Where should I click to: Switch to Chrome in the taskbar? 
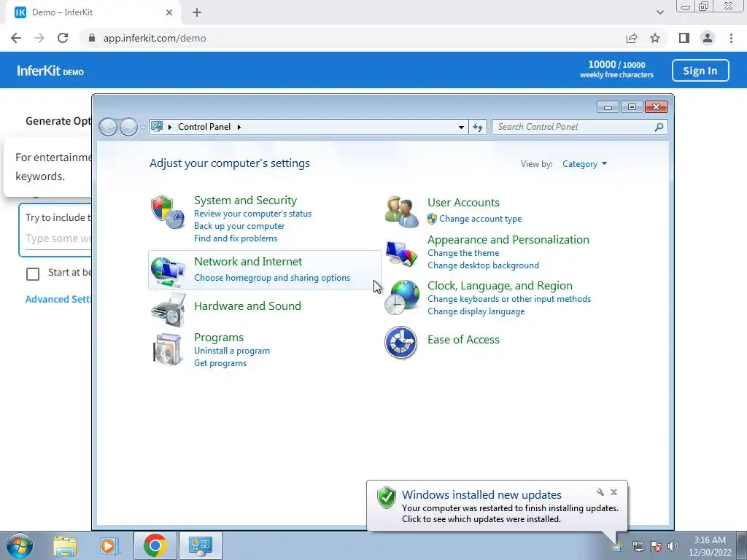(155, 545)
